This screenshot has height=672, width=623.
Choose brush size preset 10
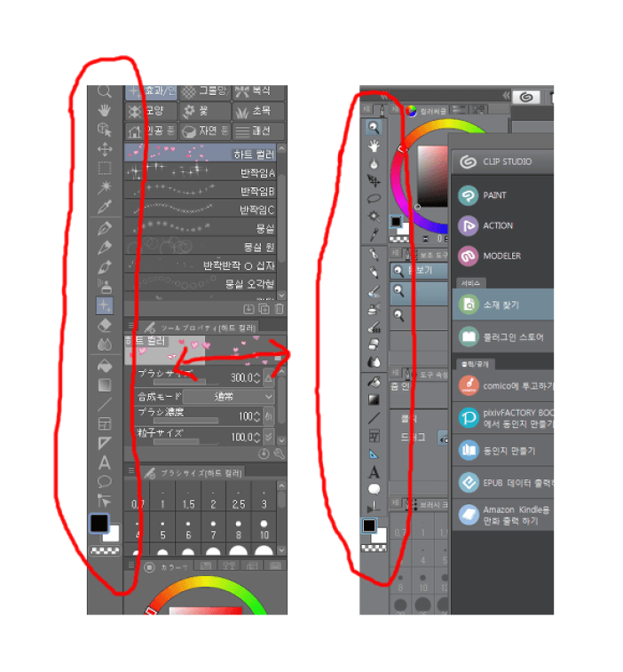point(264,530)
